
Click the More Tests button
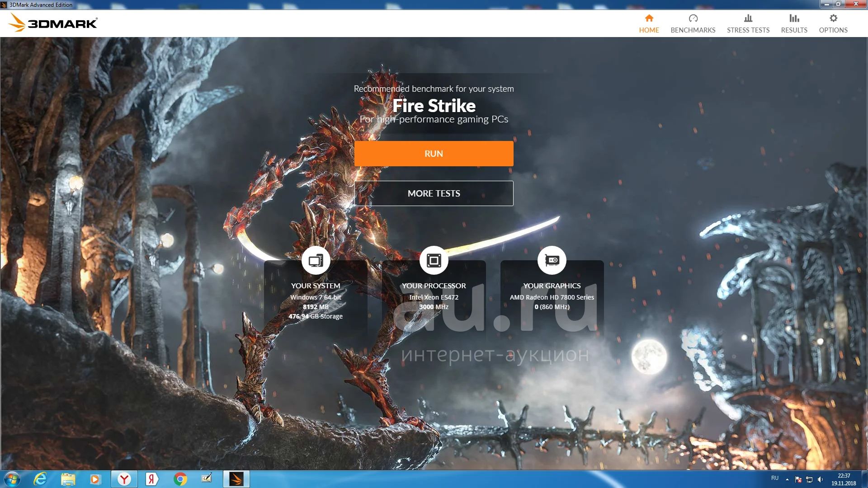434,193
